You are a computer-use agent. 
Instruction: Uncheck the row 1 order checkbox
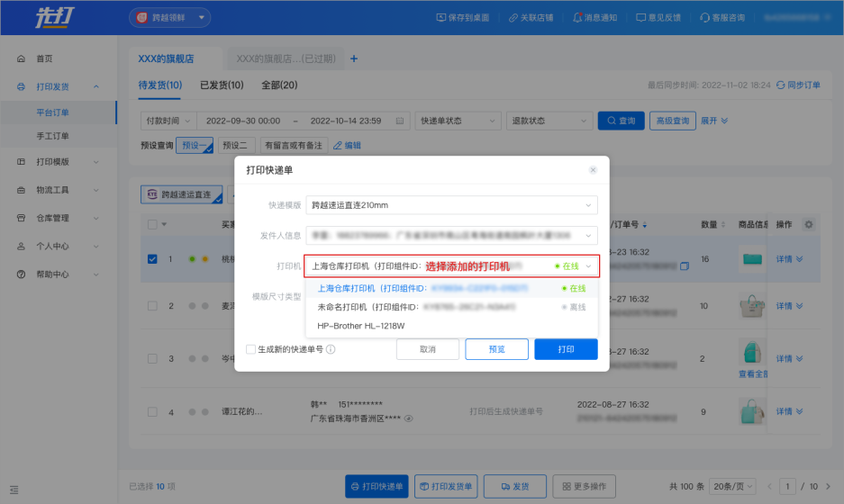coord(153,259)
